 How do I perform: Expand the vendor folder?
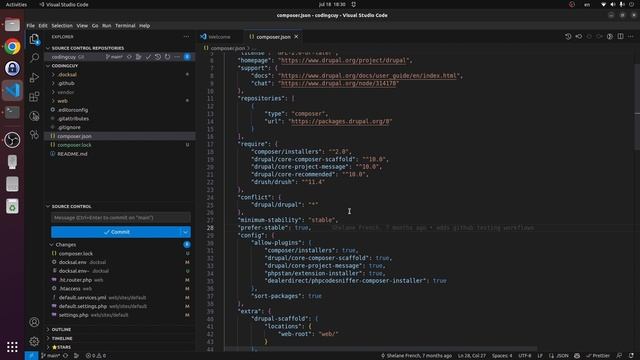(x=66, y=92)
